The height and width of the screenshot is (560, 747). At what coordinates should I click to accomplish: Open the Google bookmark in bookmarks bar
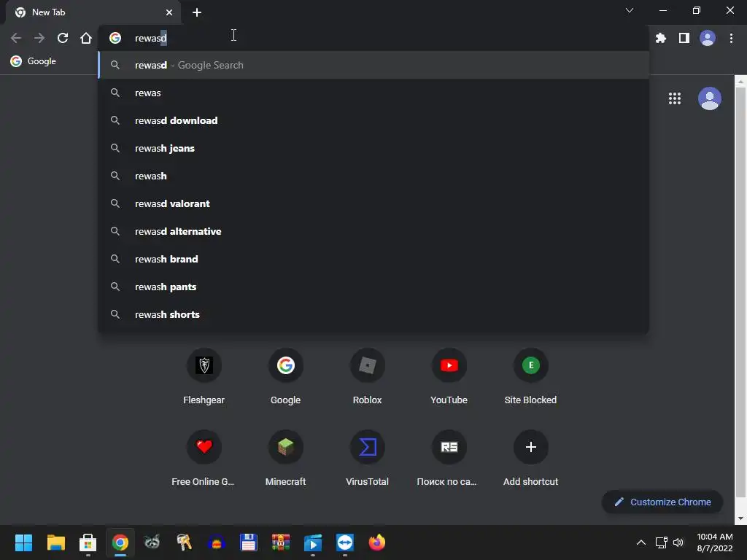[34, 61]
